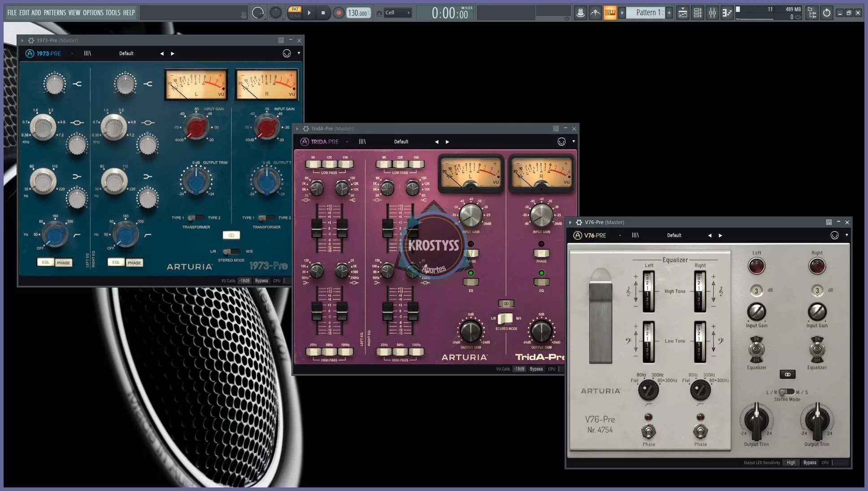Screen dimensions: 868x491
Task: Click the Play button in transport
Action: click(309, 13)
